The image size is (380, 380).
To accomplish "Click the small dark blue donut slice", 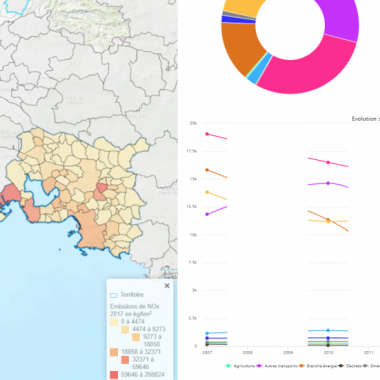I will point(238,20).
